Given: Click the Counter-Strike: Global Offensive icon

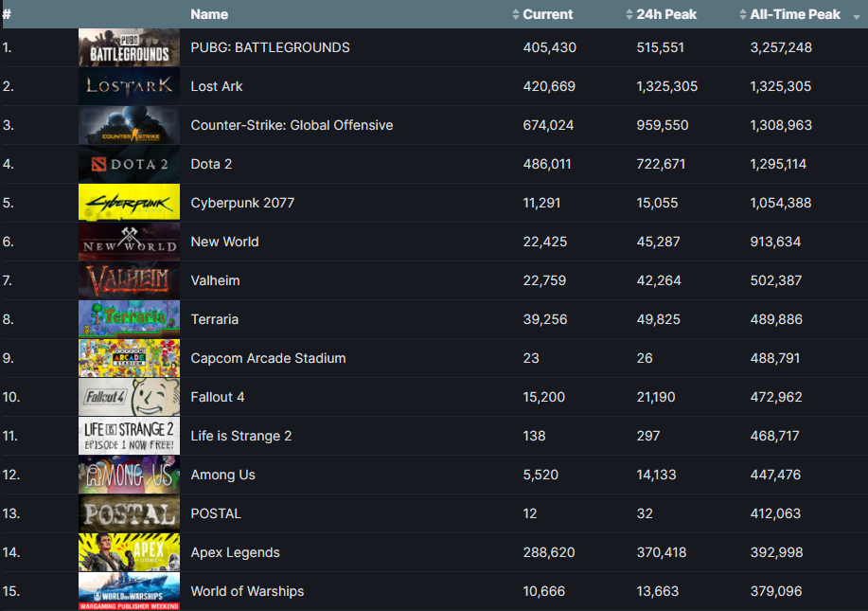Looking at the screenshot, I should 129,125.
